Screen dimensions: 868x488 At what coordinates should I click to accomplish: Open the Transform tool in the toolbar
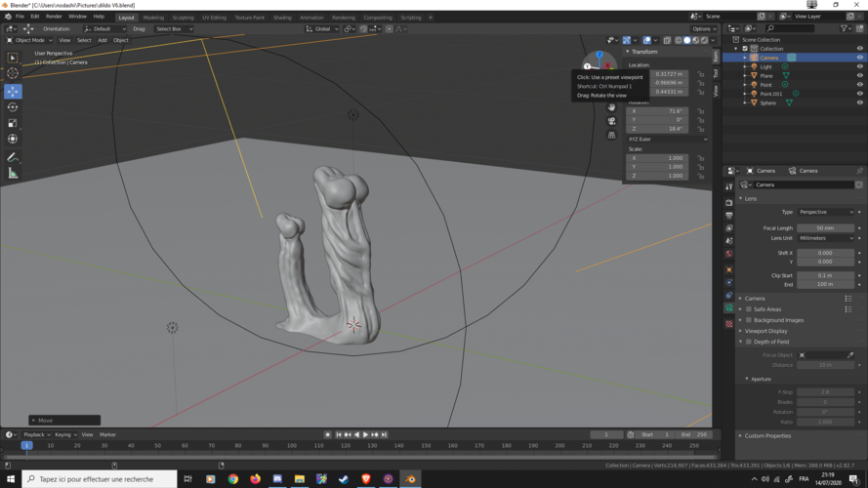[x=13, y=140]
